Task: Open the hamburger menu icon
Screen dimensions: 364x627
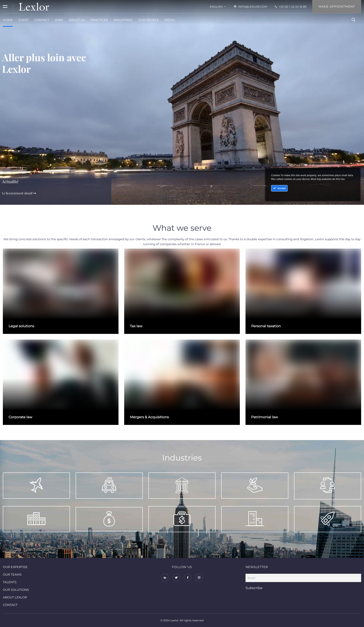Action: click(5, 7)
